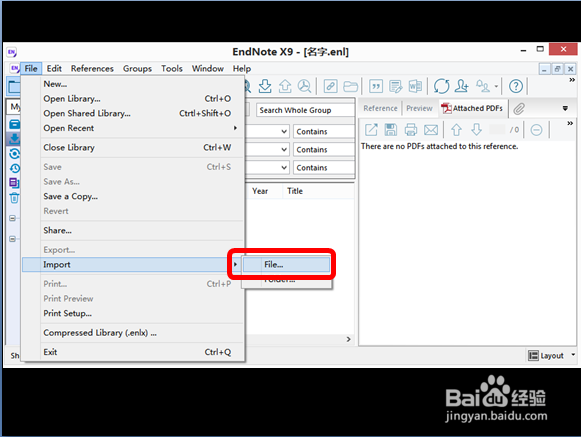Click the Format Bibliography toolbar icon
The width and height of the screenshot is (581, 437).
point(395,86)
